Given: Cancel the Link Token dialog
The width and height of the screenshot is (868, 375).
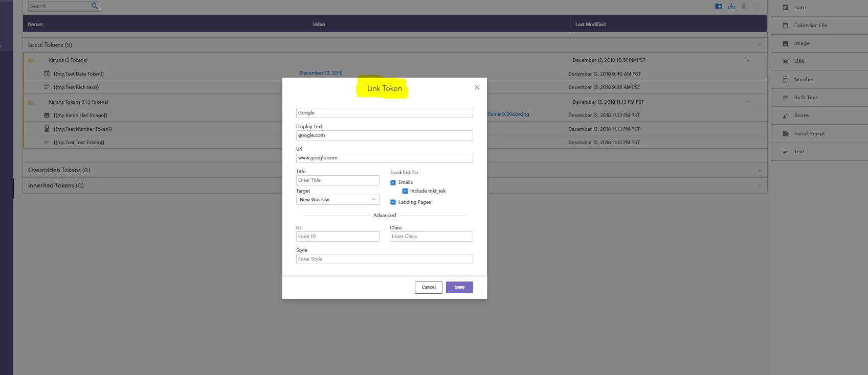Looking at the screenshot, I should [x=429, y=287].
